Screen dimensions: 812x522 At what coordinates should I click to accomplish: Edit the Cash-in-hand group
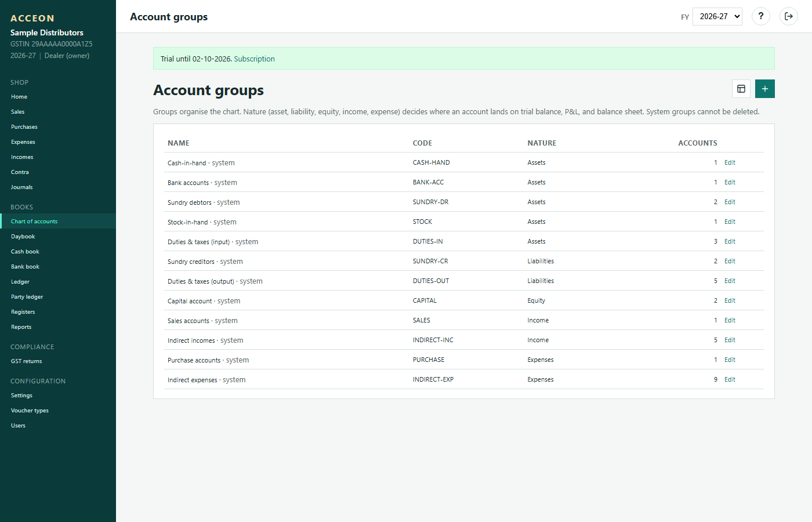pos(730,162)
